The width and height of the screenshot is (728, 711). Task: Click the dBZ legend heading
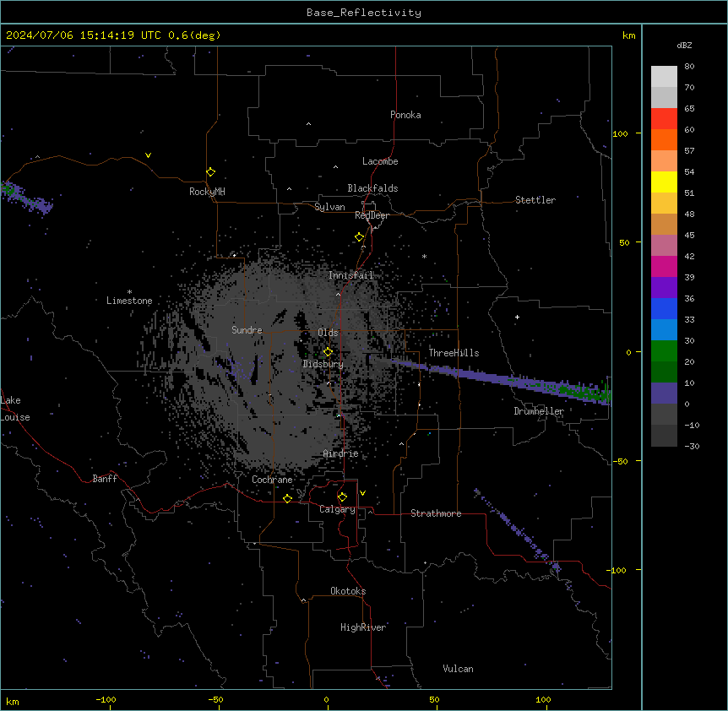684,46
